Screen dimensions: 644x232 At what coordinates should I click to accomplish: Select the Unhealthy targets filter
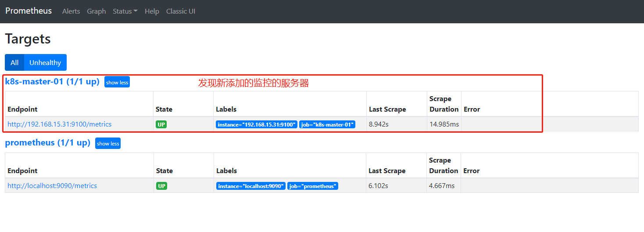click(45, 62)
